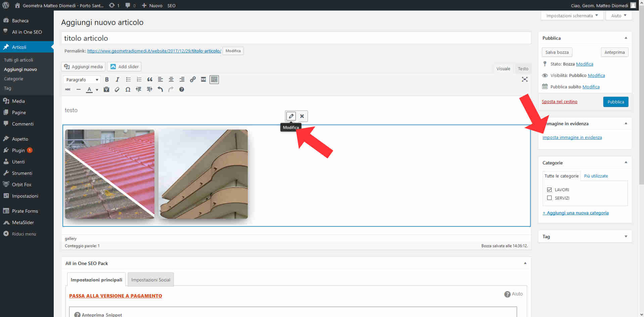Screen dimensions: 644x317
Task: Apply strikethrough formatting
Action: pos(68,90)
